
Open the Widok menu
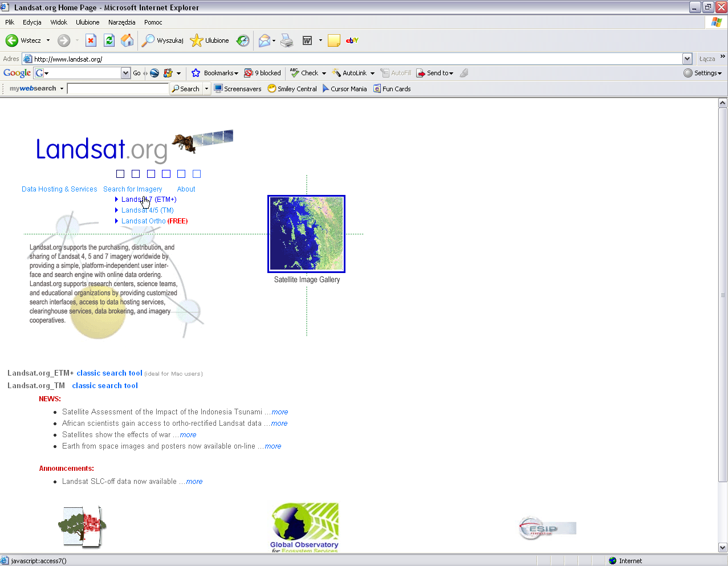pyautogui.click(x=59, y=22)
